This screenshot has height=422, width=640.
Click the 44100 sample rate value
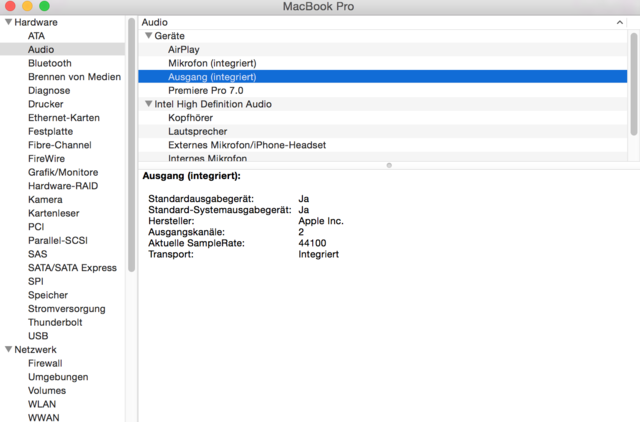[x=312, y=243]
